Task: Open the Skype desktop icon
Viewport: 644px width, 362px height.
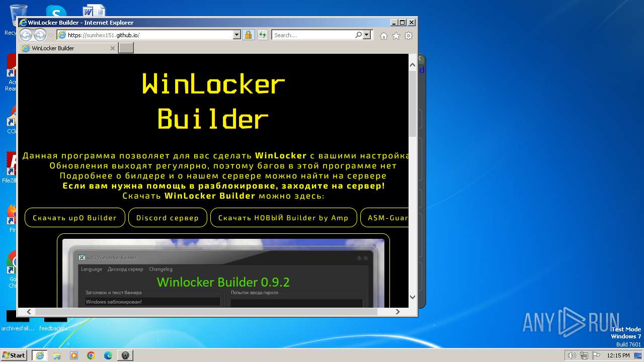Action: [56, 11]
